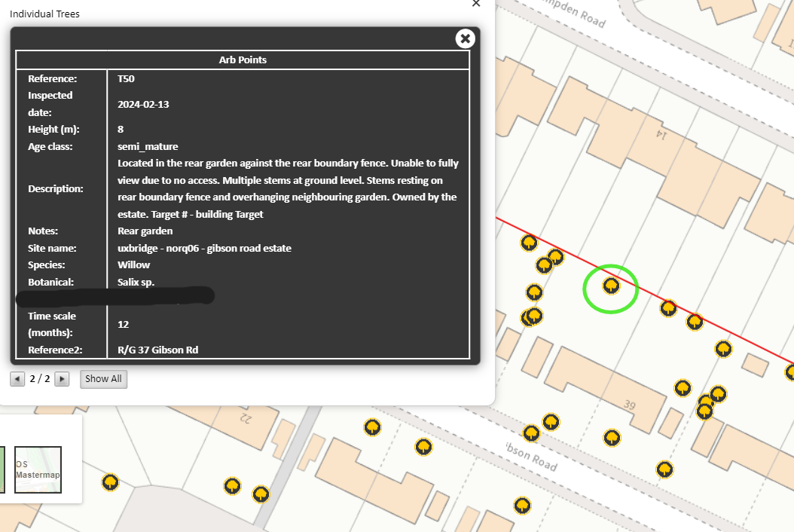
Task: Click the tree marker inside the green circle
Action: tap(611, 286)
